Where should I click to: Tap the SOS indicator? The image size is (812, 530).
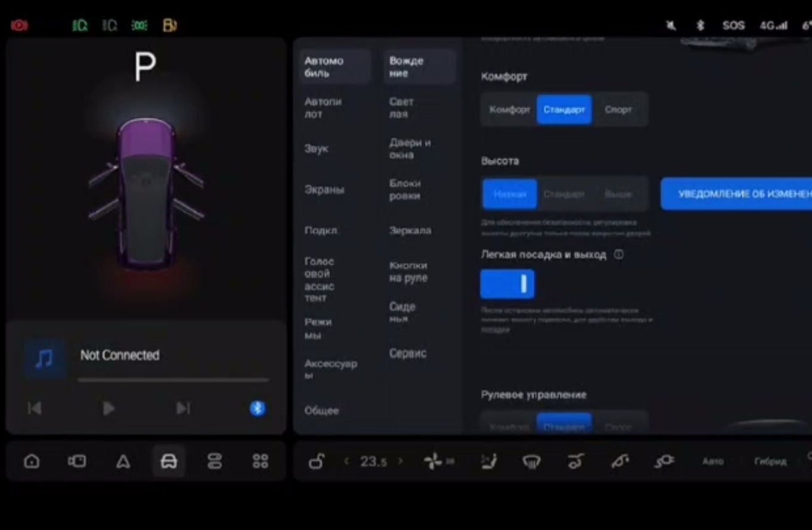[733, 26]
